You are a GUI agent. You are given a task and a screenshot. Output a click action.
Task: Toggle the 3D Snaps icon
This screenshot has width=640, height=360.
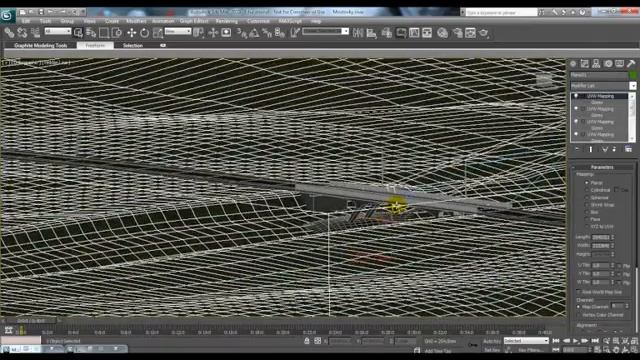(242, 33)
